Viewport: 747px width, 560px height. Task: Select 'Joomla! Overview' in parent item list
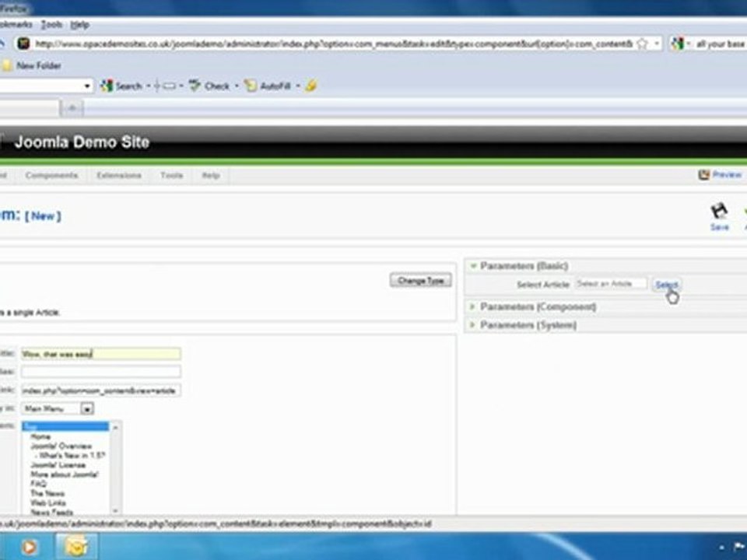coord(61,446)
